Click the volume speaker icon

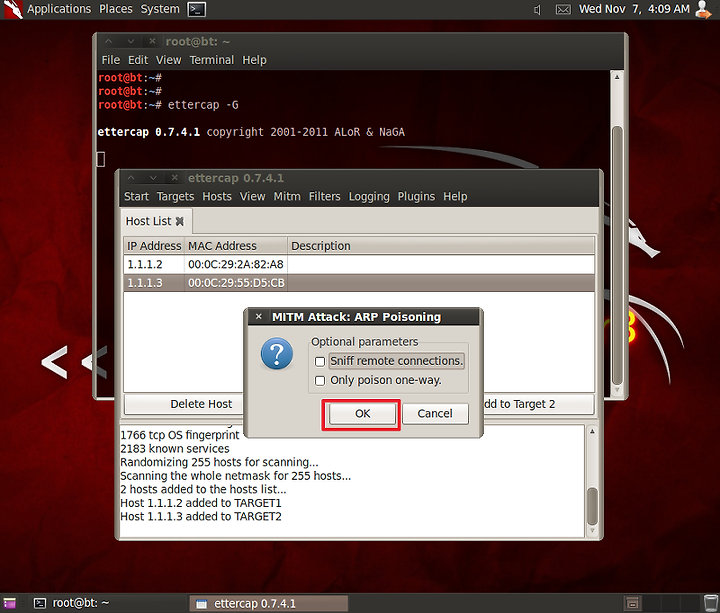(x=537, y=10)
